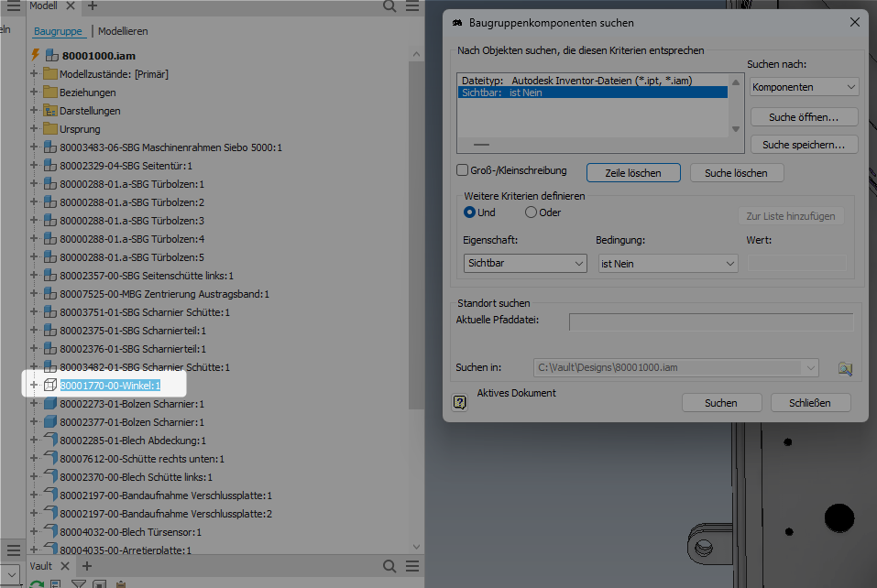Expand the 80001770-00-Winkel:1 node
The width and height of the screenshot is (877, 588).
point(34,385)
